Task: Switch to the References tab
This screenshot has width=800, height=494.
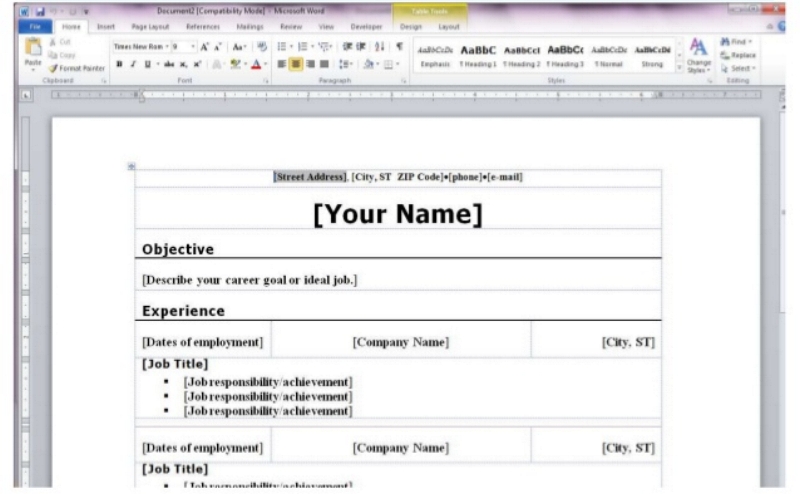Action: coord(203,27)
